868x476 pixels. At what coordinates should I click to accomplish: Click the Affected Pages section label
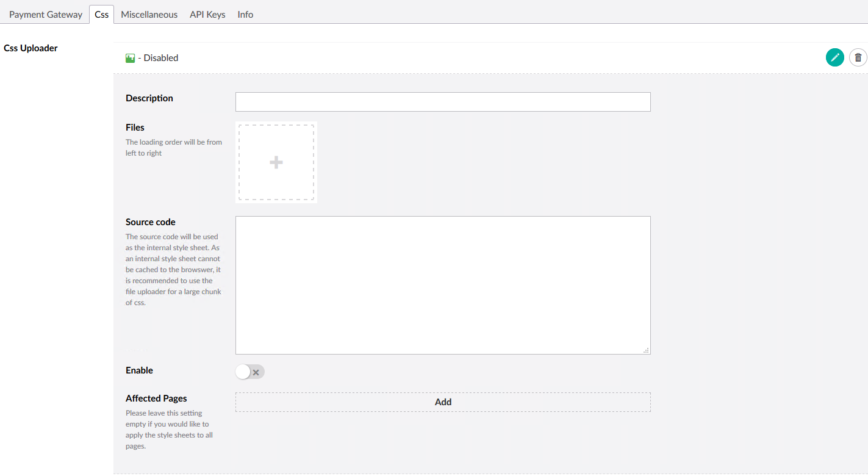(156, 398)
